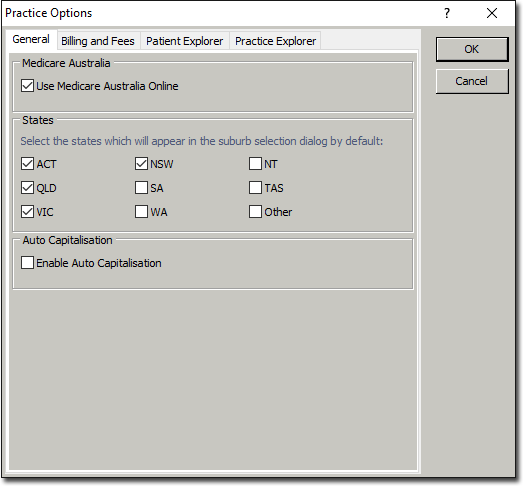
Task: Close the Practice Options dialog
Action: coord(492,13)
